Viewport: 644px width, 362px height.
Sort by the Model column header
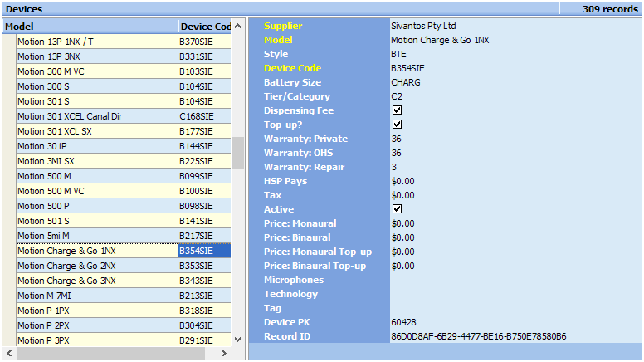[x=90, y=27]
